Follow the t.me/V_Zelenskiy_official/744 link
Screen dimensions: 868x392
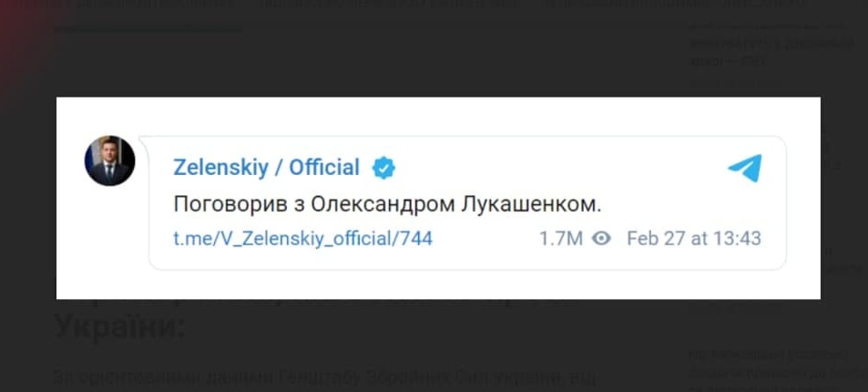point(302,239)
